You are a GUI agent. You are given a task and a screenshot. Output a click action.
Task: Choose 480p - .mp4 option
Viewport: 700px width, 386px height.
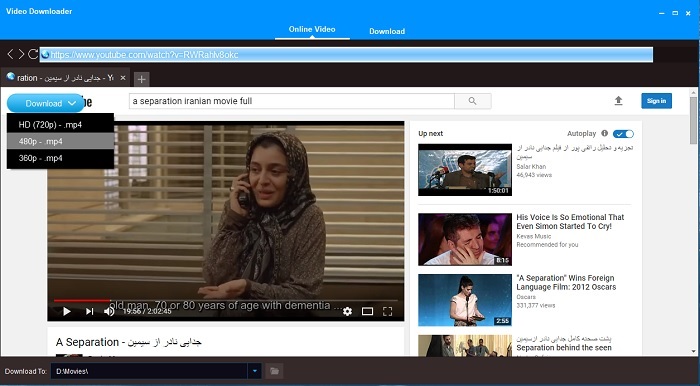pyautogui.click(x=60, y=141)
